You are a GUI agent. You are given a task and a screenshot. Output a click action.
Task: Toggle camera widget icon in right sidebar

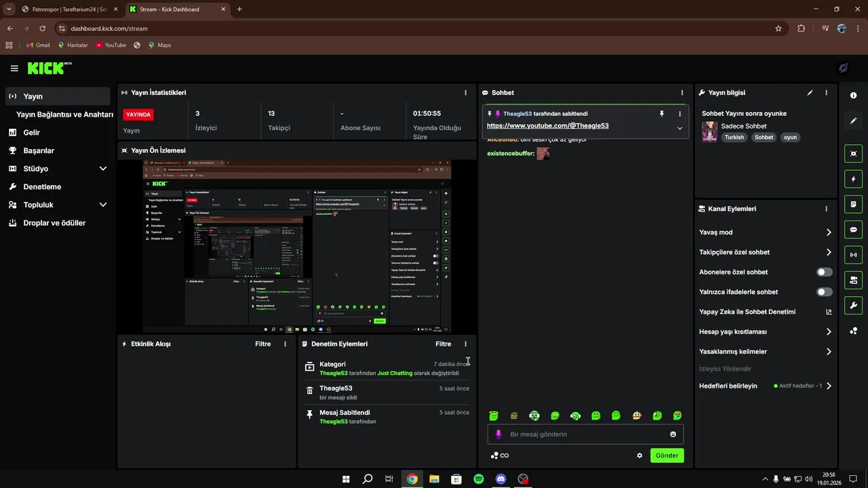(853, 280)
